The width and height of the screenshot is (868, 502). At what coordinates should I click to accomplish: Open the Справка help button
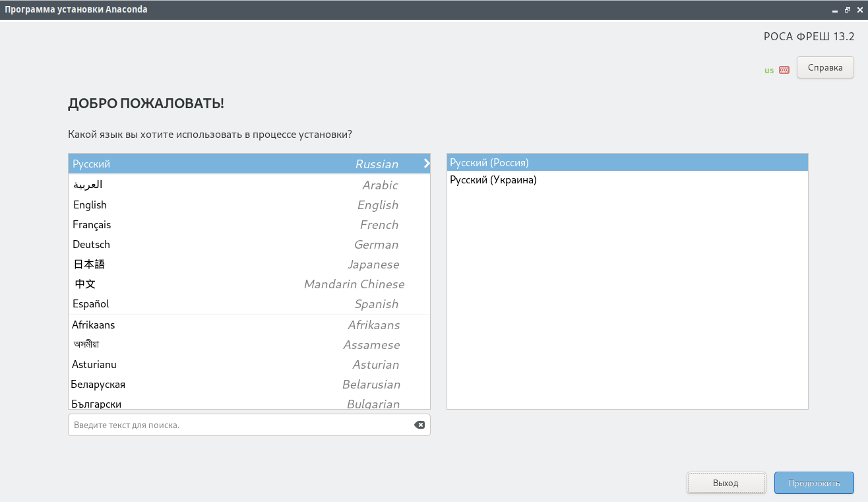click(x=825, y=67)
